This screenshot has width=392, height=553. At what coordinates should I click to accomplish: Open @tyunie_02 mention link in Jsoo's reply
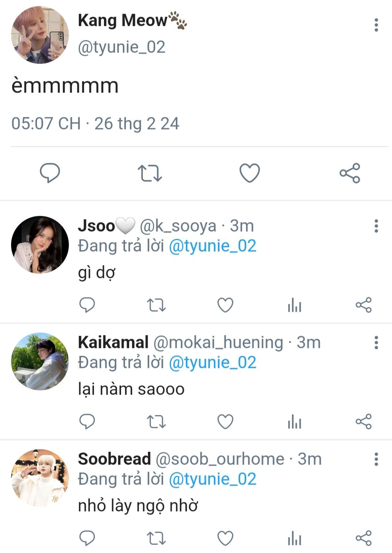tap(212, 246)
